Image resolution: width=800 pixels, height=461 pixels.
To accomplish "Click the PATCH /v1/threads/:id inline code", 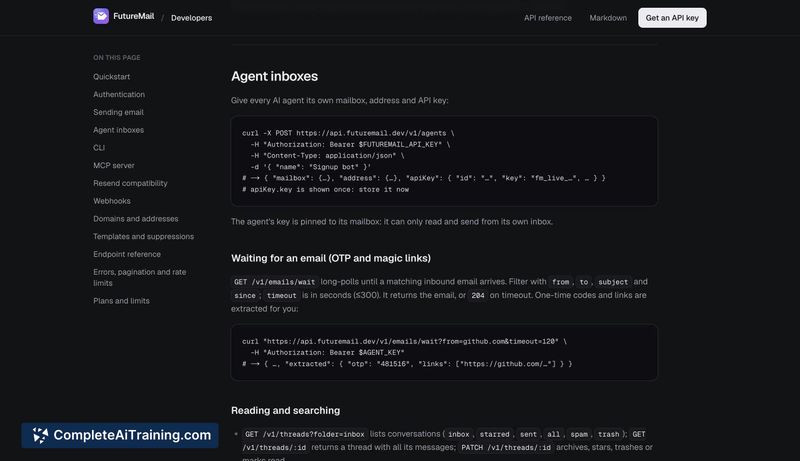I will click(x=506, y=448).
